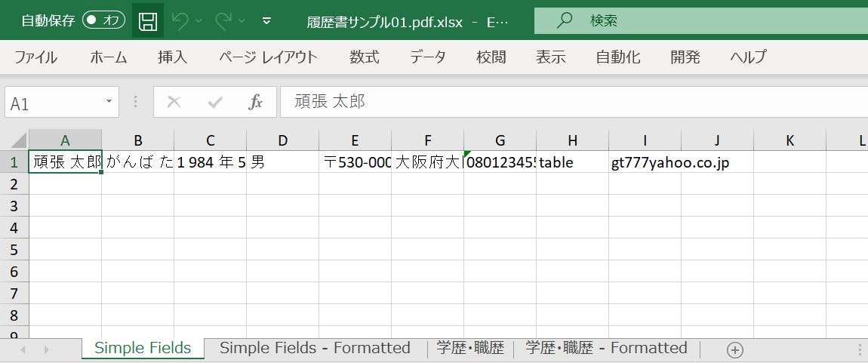Image resolution: width=868 pixels, height=363 pixels.
Task: Open the ヘルプ ribbon tab
Action: pos(748,57)
